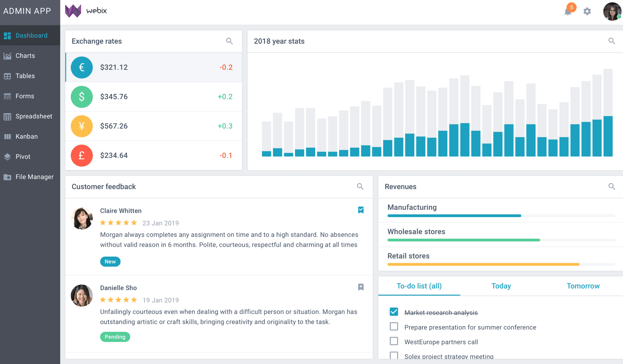Click the Kanban columns icon in sidebar
623x364 pixels.
[x=7, y=137]
